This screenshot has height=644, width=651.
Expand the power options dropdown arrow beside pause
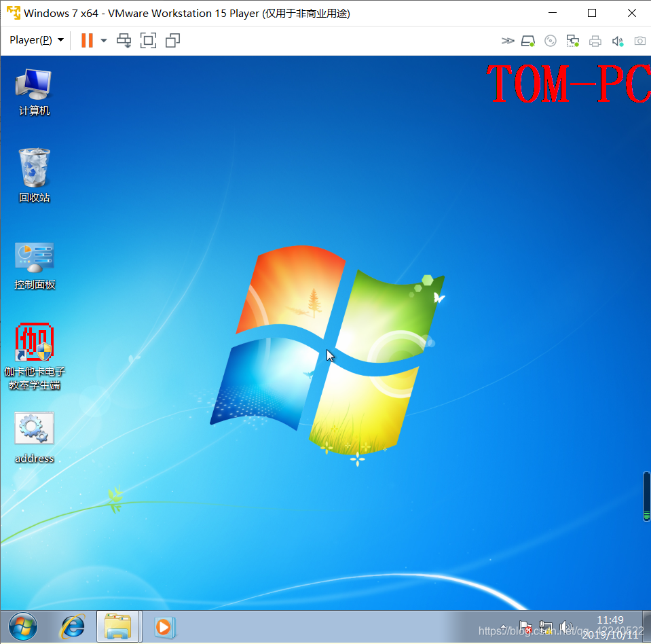[104, 40]
